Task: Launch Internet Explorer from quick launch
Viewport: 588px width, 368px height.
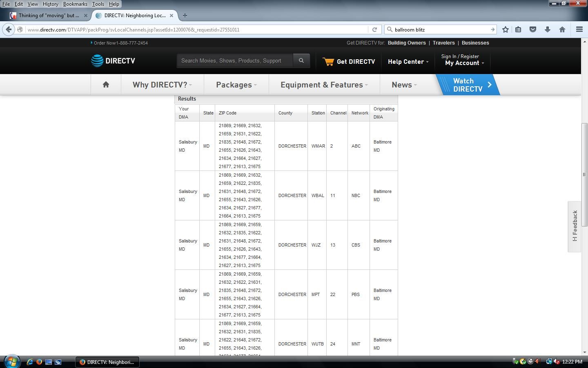Action: [30, 362]
